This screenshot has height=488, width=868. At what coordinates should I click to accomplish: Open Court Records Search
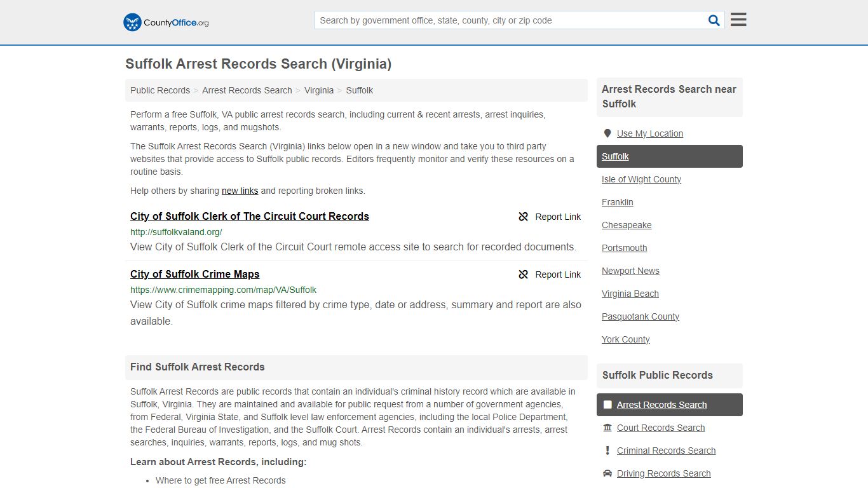point(661,428)
